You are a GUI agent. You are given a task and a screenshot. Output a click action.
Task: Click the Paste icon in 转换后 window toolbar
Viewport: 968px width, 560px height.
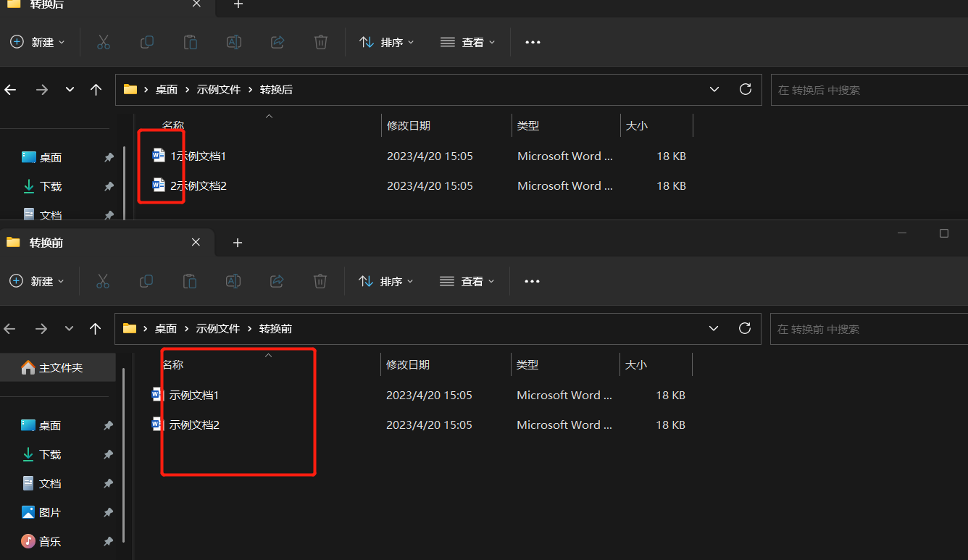[x=191, y=42]
